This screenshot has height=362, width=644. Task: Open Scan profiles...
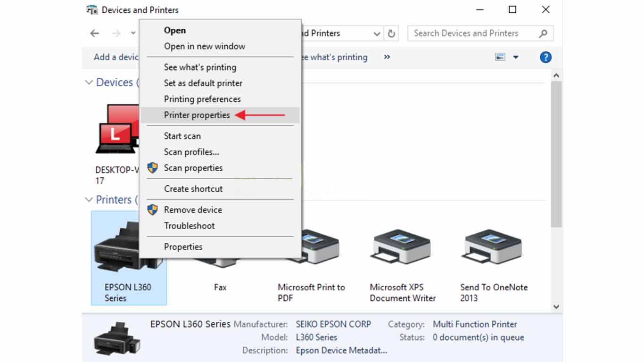tap(220, 152)
